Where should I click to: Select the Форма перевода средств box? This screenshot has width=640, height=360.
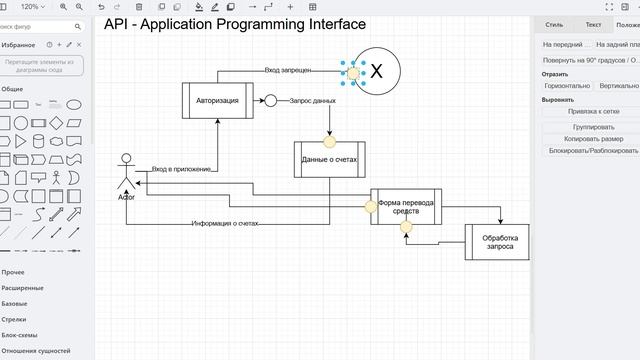coord(406,207)
